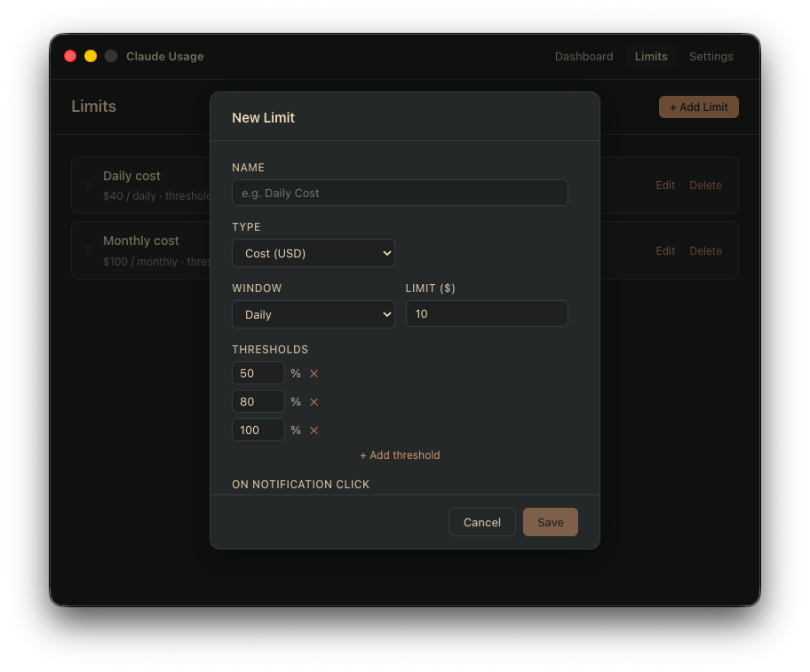Delete the Daily cost limit

click(705, 185)
